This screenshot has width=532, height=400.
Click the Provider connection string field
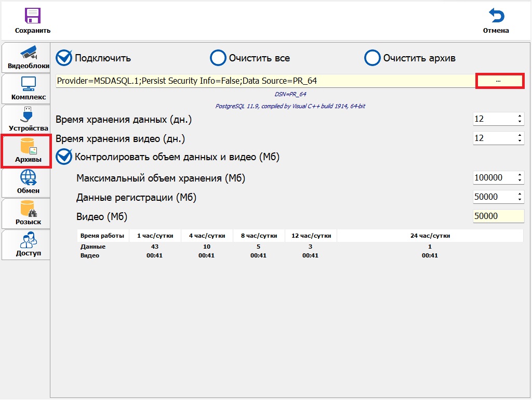(x=265, y=81)
